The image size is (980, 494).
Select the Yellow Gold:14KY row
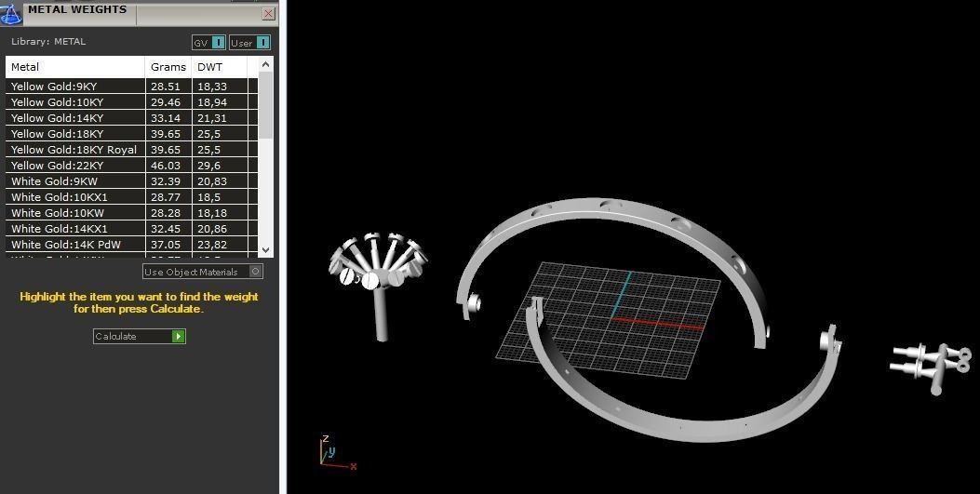click(132, 118)
